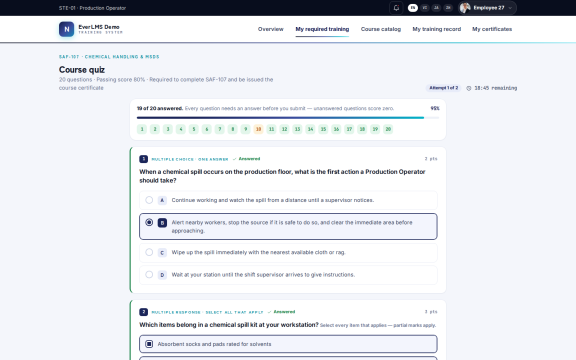The height and width of the screenshot is (360, 576).
Task: Open the notifications bell
Action: [396, 8]
